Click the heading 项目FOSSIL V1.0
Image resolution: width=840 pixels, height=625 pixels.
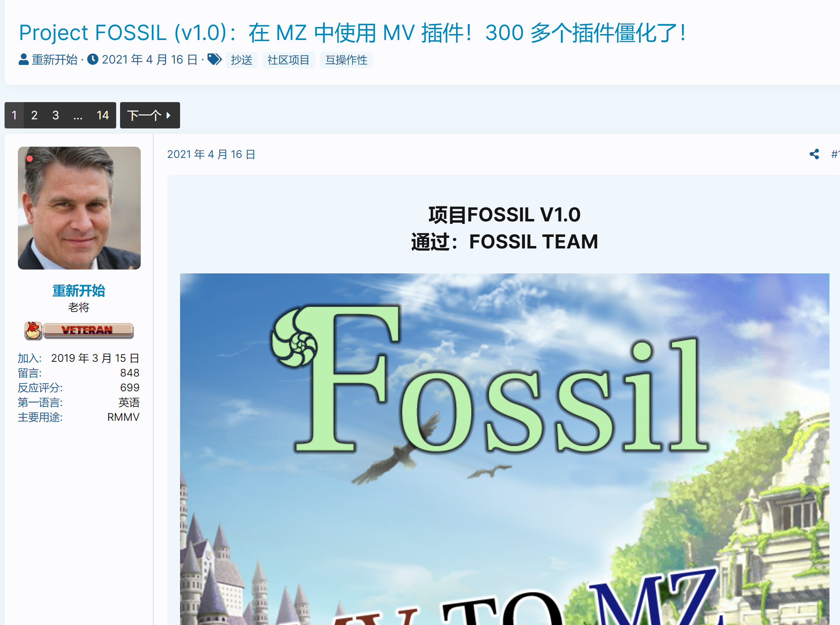point(504,214)
